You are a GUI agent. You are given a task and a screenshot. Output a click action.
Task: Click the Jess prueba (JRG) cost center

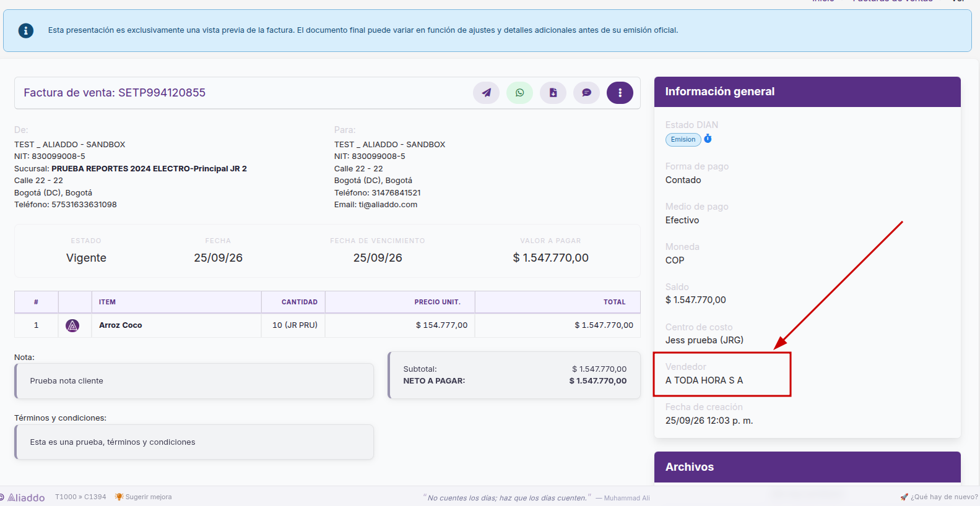click(705, 340)
